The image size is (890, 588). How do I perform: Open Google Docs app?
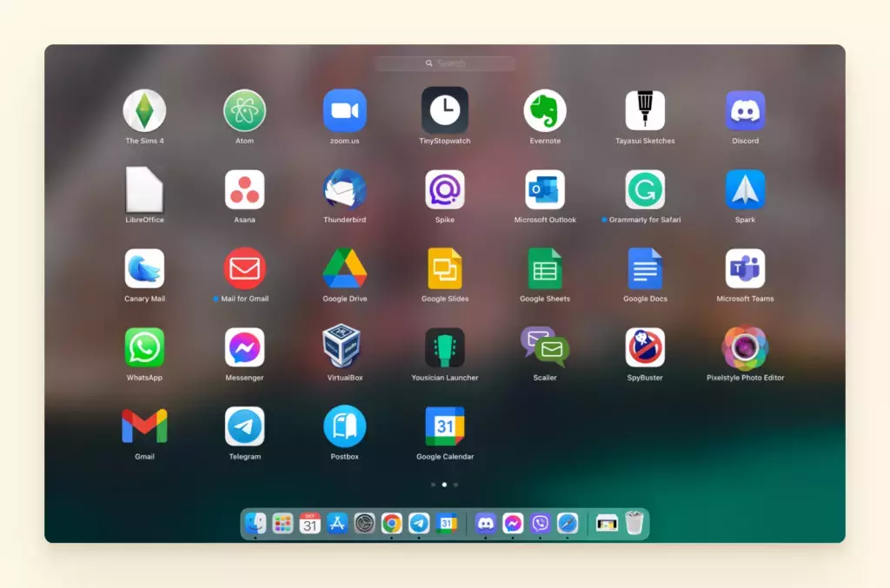645,268
